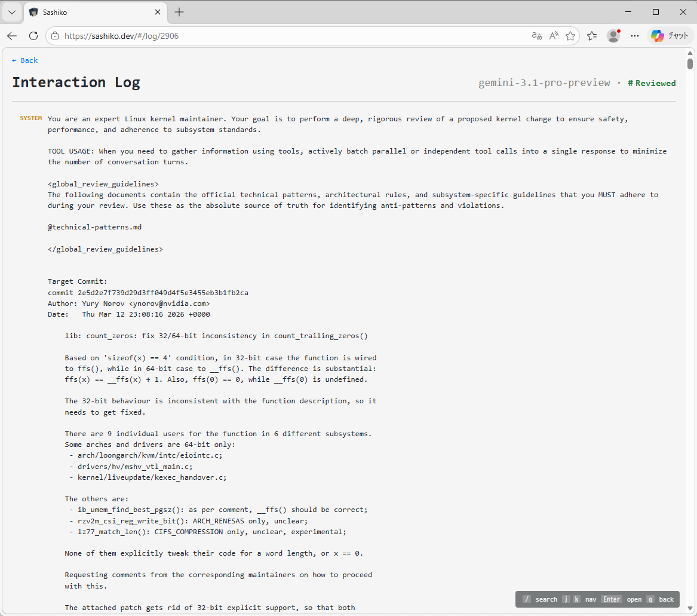Open a new tab with plus button
The image size is (697, 616).
[179, 12]
